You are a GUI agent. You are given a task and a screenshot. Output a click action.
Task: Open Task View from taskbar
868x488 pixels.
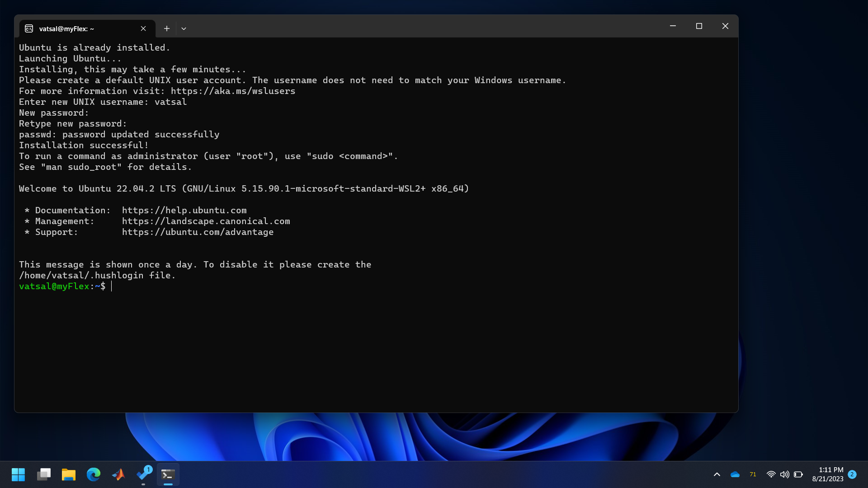(x=44, y=474)
